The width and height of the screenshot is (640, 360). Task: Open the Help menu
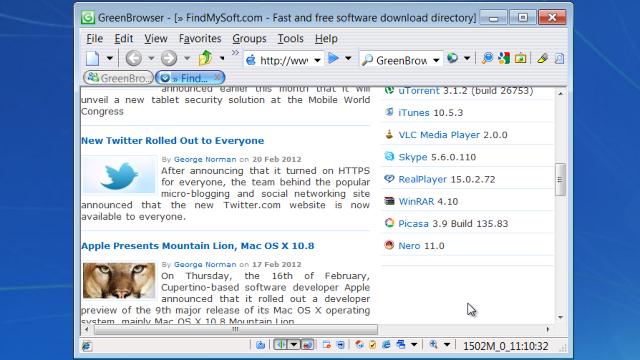(326, 38)
